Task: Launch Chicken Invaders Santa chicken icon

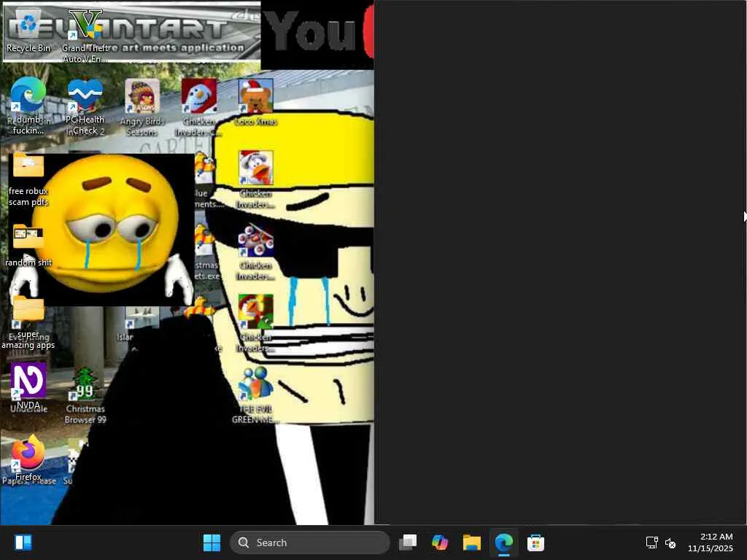Action: (x=256, y=180)
